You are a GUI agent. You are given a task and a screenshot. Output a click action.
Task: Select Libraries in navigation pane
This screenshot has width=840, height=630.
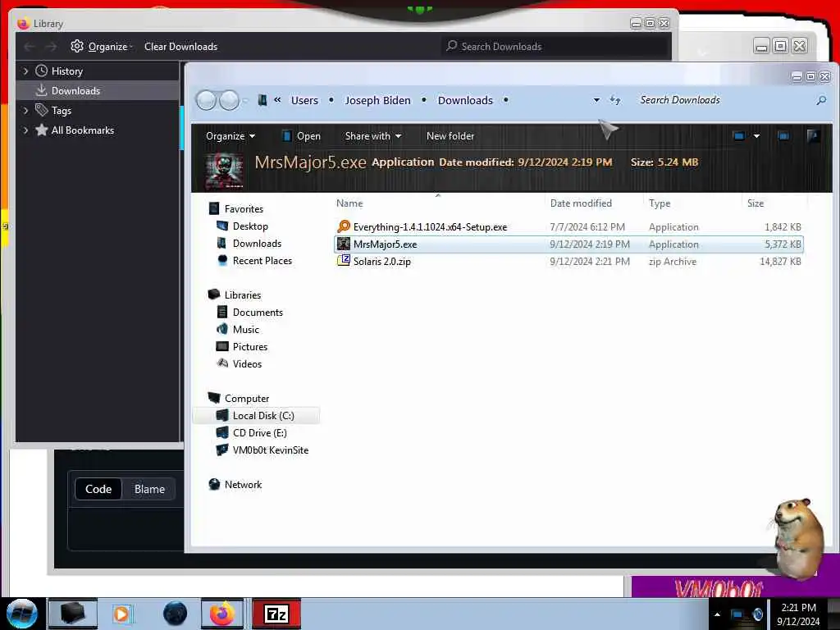tap(243, 295)
